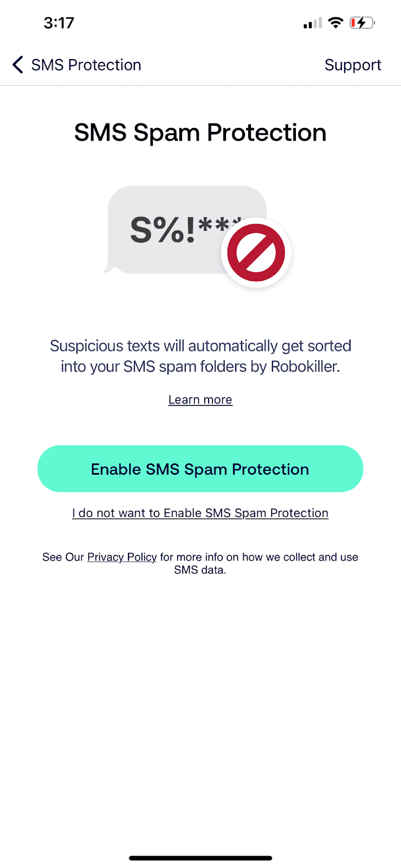Tap the red blocked-sign icon
This screenshot has height=868, width=401.
tap(256, 253)
